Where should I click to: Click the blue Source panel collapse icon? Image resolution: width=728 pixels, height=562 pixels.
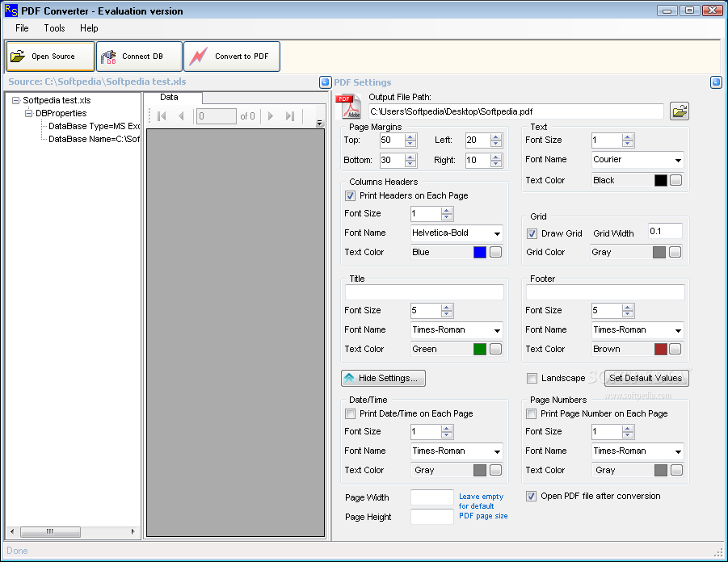[326, 82]
